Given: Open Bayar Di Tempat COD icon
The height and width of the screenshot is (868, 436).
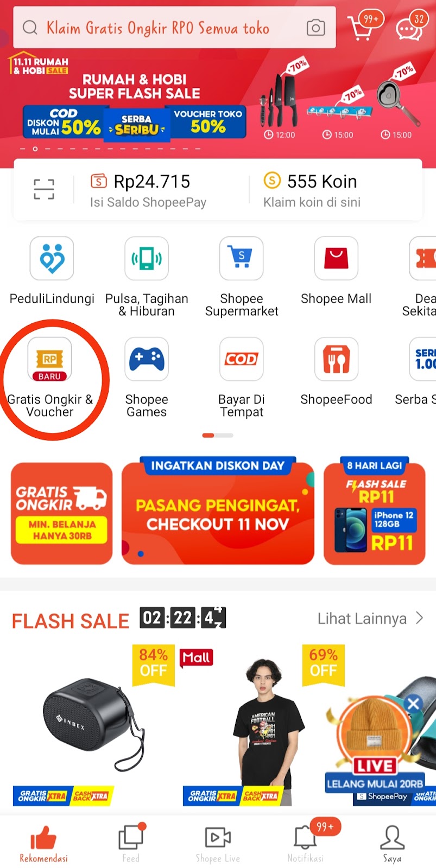Looking at the screenshot, I should pyautogui.click(x=242, y=359).
